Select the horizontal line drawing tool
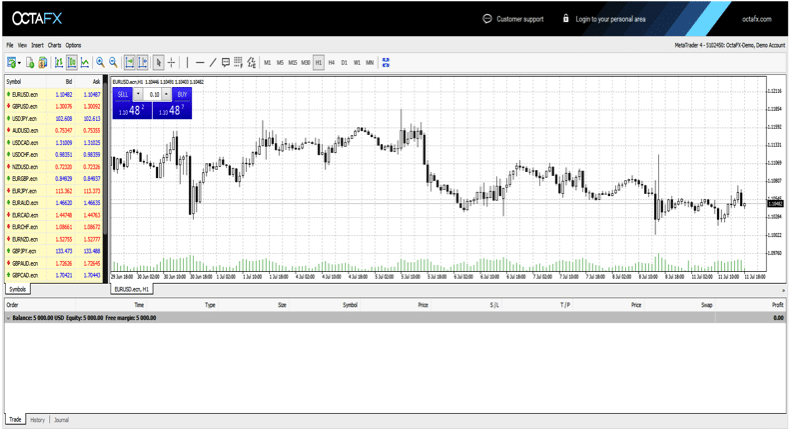The height and width of the screenshot is (430, 791). click(200, 63)
